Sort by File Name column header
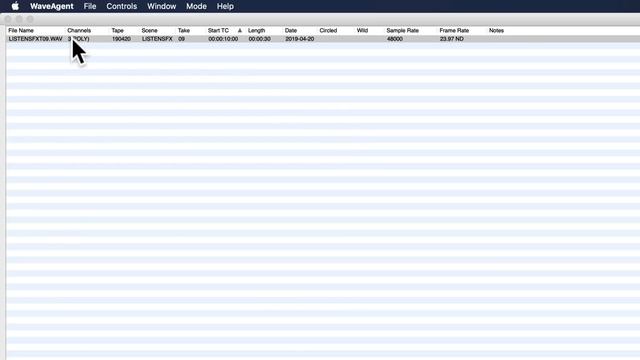 click(x=21, y=31)
